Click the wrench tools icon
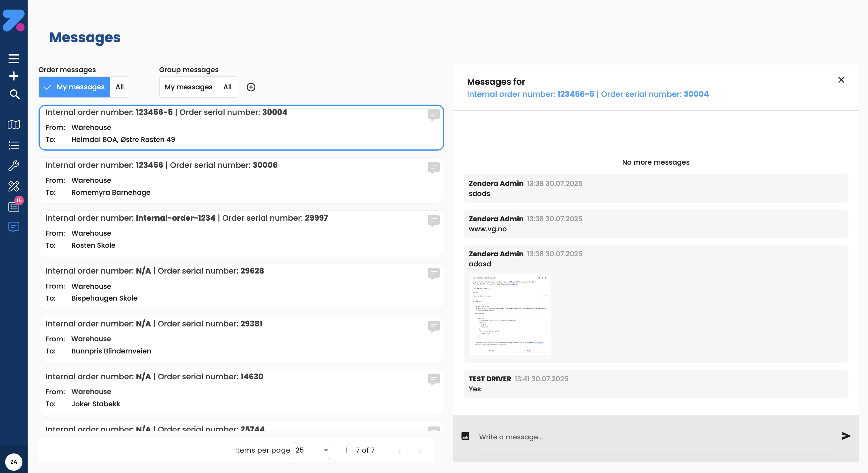868x473 pixels. tap(14, 166)
